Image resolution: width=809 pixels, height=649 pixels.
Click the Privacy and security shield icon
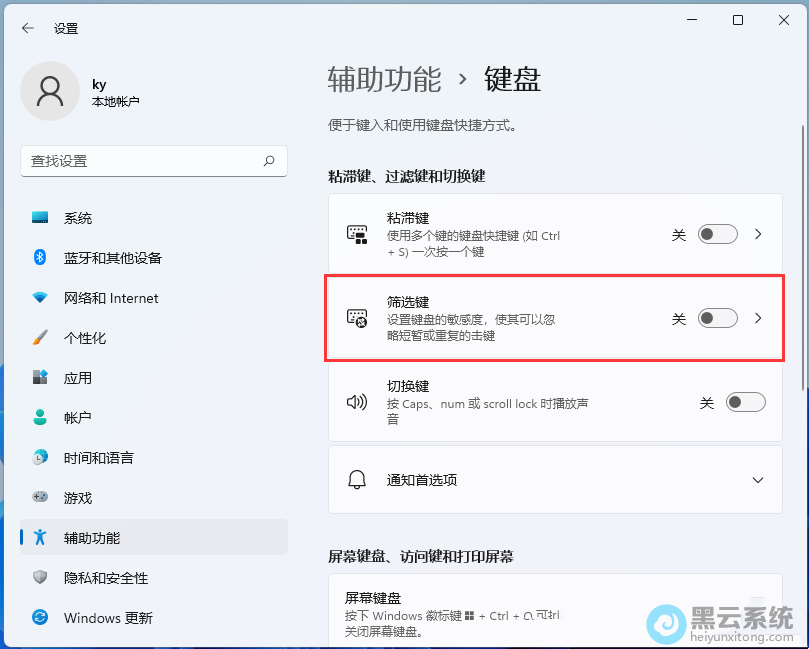click(x=40, y=578)
